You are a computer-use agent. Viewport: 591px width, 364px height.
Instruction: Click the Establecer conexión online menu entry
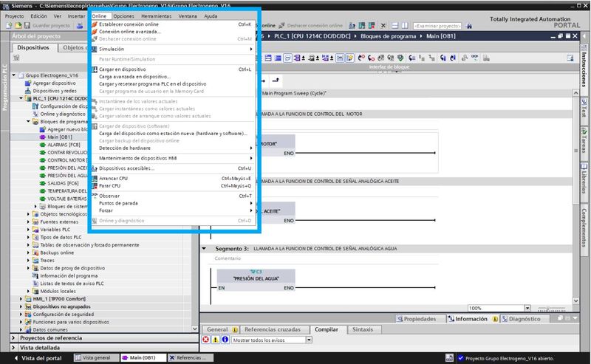point(129,24)
